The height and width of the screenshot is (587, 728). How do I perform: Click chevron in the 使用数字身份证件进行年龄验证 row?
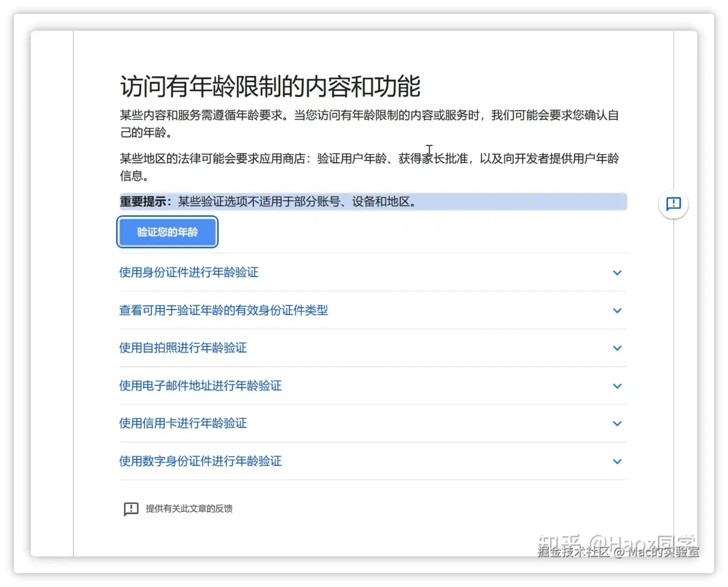point(617,462)
